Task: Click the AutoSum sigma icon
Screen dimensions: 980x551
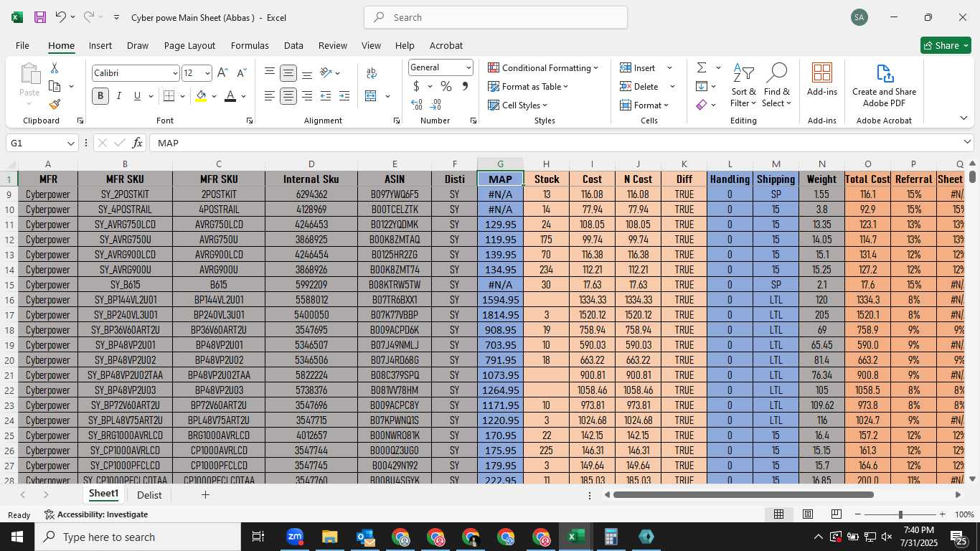Action: [x=702, y=67]
